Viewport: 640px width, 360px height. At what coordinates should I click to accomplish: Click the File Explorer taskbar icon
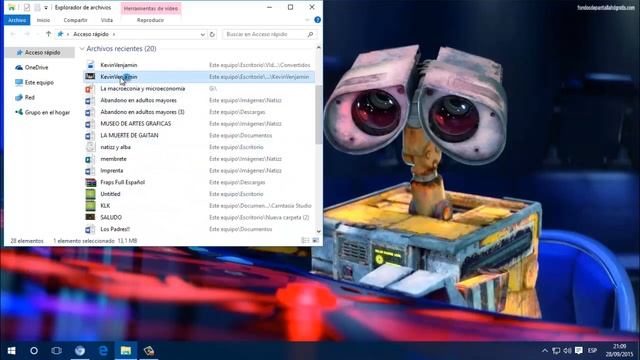126,351
